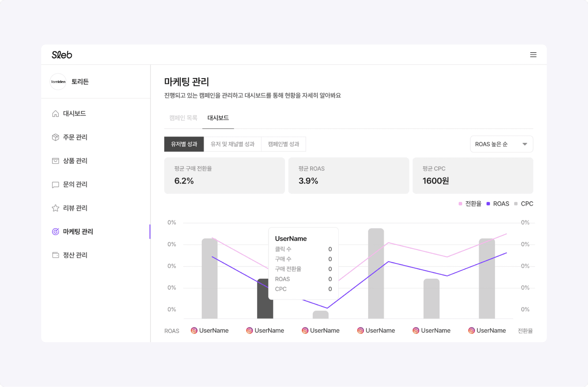The height and width of the screenshot is (387, 588).
Task: Click the dropdown arrow beside ROAS 높은 순
Action: (x=525, y=144)
